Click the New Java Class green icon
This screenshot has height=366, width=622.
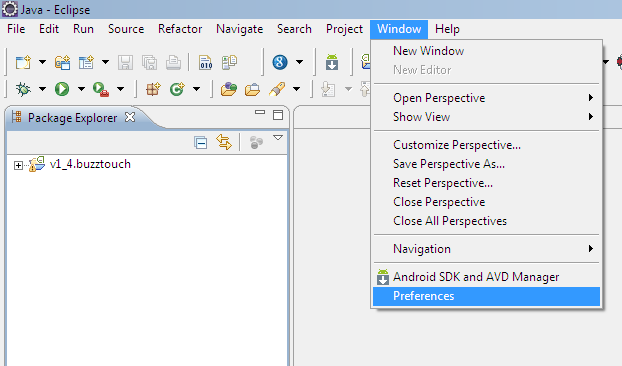[x=177, y=89]
